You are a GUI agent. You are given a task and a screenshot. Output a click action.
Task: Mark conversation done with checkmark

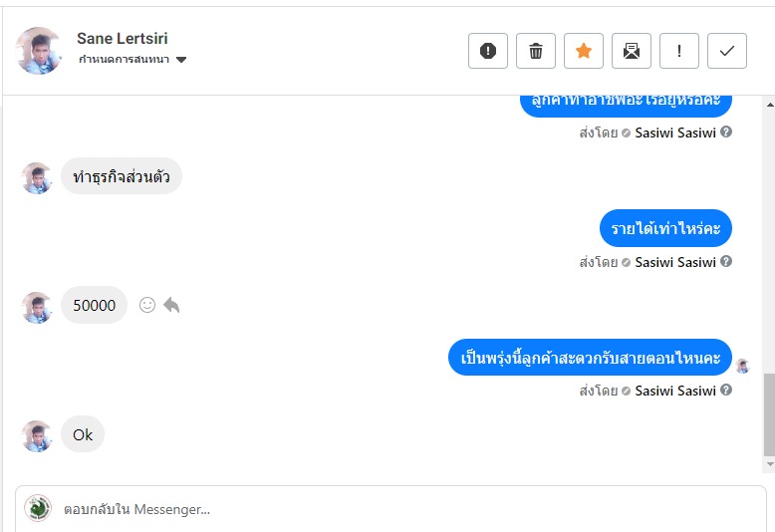click(x=727, y=51)
